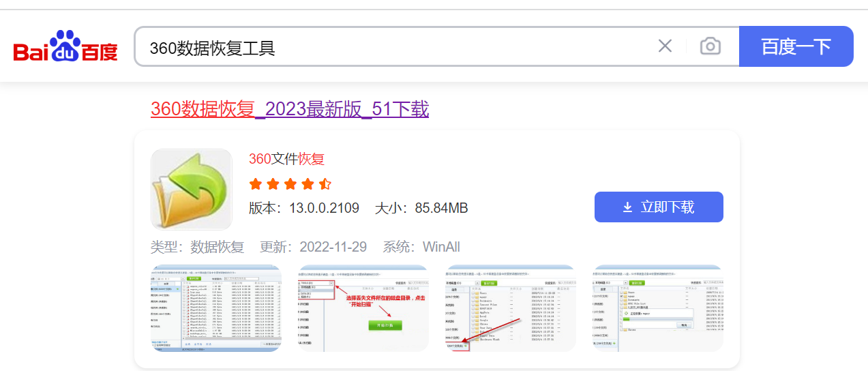Open the 360文件恢复 title link
This screenshot has width=868, height=371.
286,159
